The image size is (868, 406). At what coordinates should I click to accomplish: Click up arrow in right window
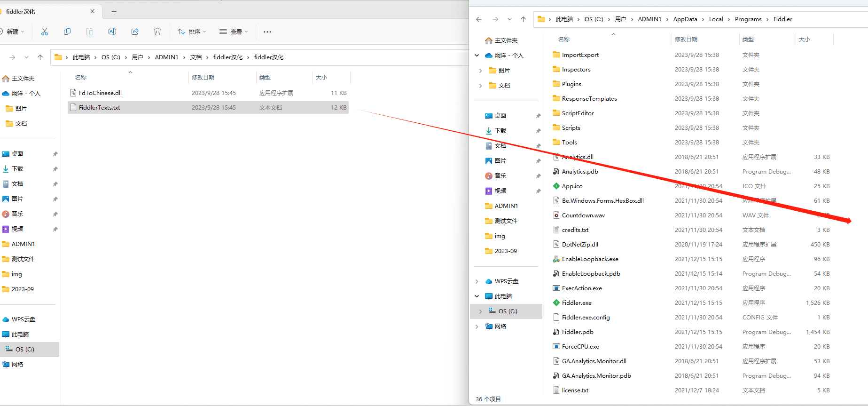pos(523,19)
